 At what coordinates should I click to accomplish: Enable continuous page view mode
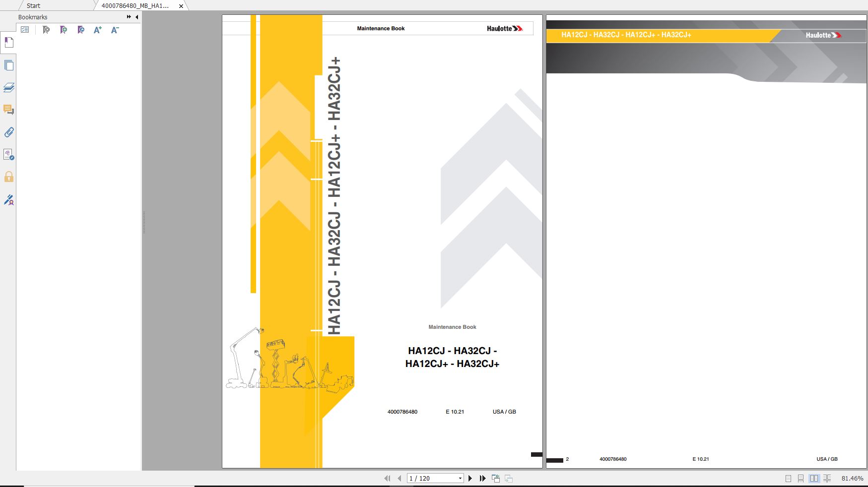point(801,479)
